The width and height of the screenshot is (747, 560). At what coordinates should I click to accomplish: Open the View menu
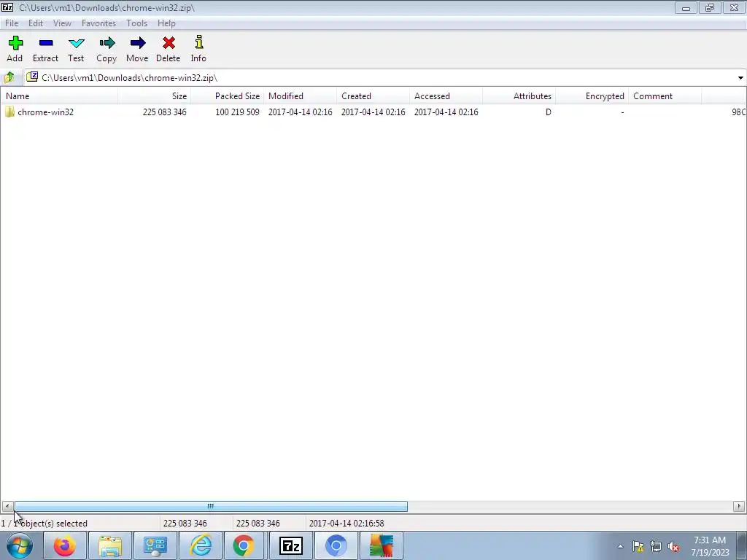tap(62, 23)
